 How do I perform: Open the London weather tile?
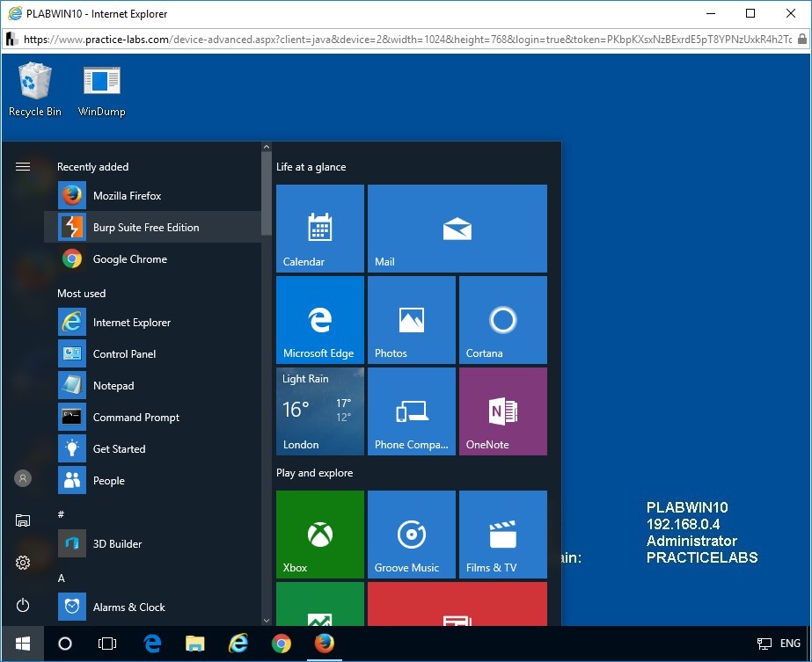click(320, 411)
